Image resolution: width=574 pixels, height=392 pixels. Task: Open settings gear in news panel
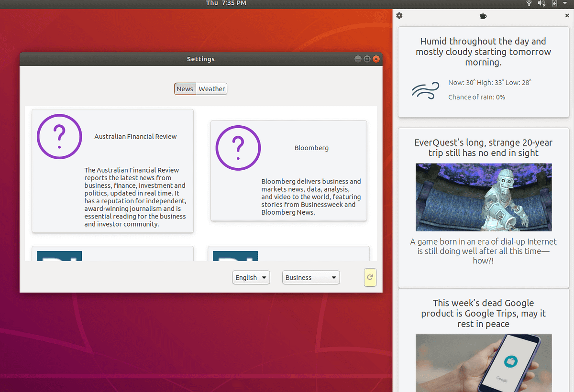point(399,16)
